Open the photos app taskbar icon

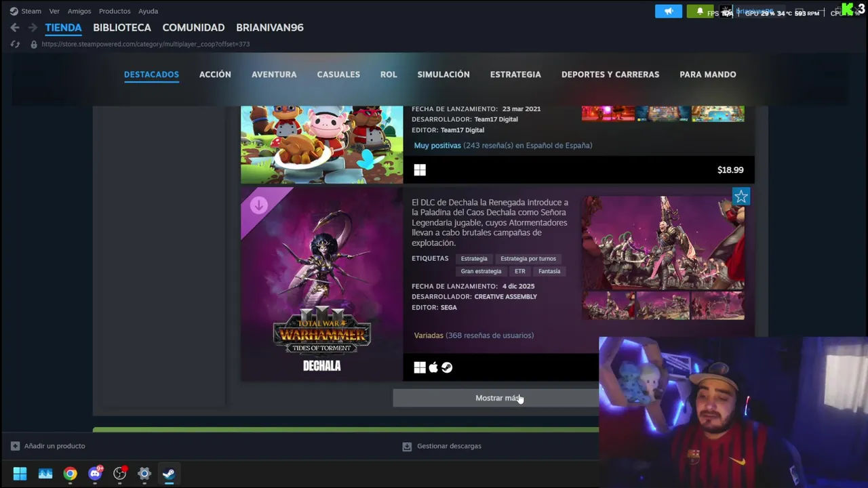point(45,474)
